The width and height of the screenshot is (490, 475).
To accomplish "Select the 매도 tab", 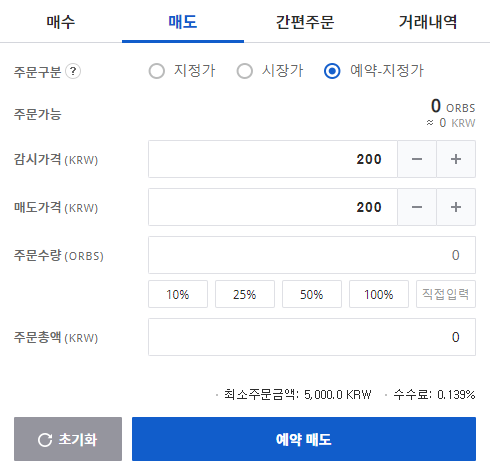I will 183,22.
